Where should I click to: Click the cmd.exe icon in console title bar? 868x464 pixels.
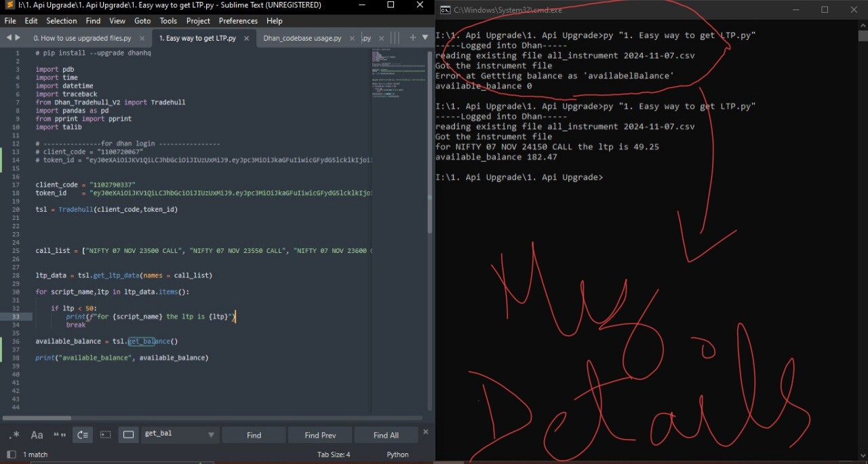click(x=445, y=9)
